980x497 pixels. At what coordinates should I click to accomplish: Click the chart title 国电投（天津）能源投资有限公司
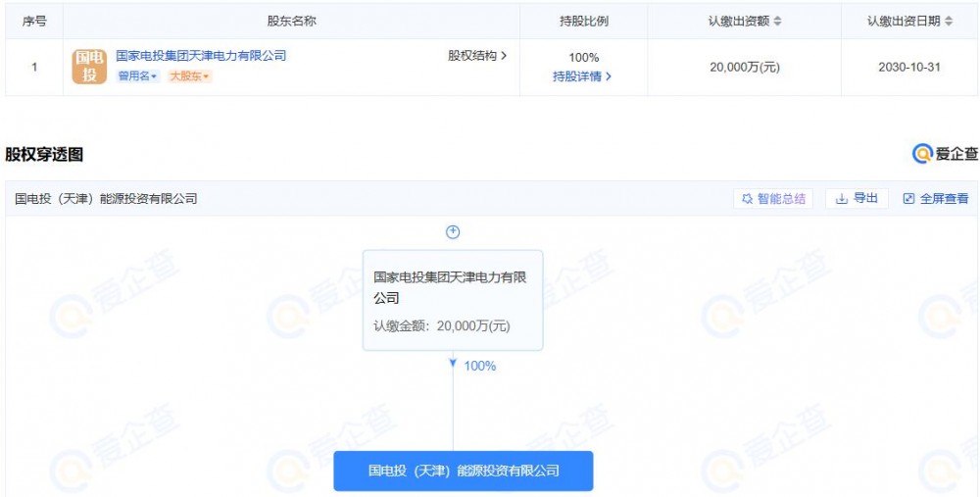tap(106, 199)
